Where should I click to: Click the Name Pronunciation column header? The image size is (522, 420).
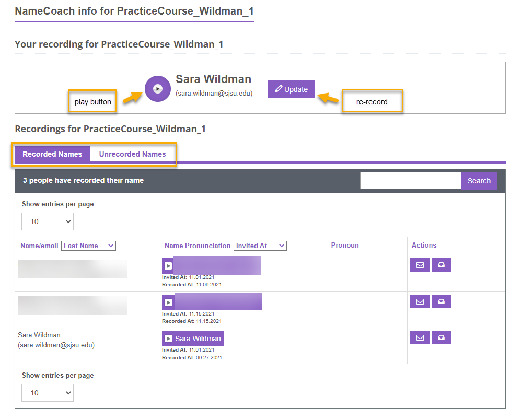(x=197, y=246)
